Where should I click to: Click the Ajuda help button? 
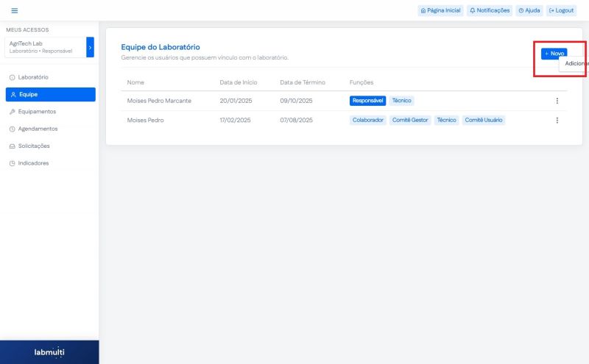(x=529, y=10)
